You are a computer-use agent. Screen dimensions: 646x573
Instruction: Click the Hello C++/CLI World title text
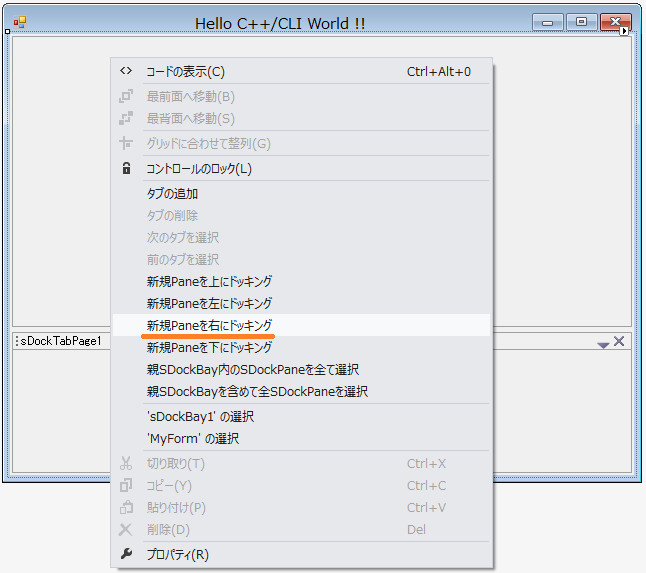coord(280,23)
